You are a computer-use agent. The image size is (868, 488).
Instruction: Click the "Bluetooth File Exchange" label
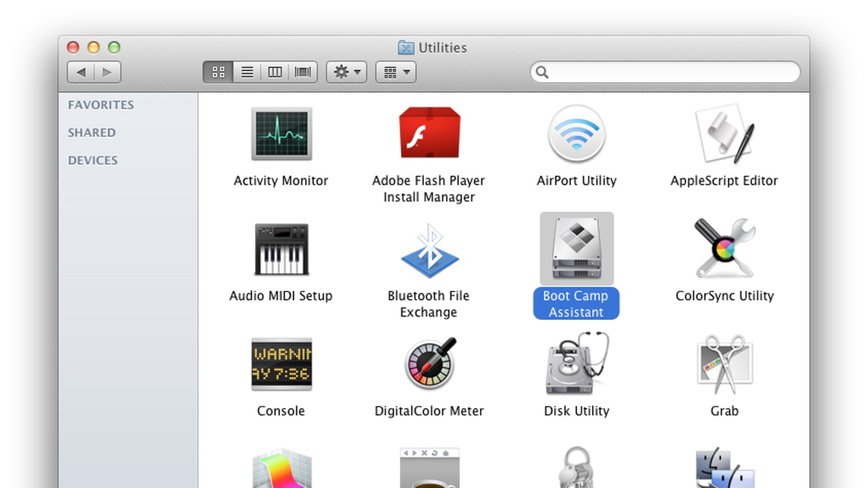pos(429,304)
